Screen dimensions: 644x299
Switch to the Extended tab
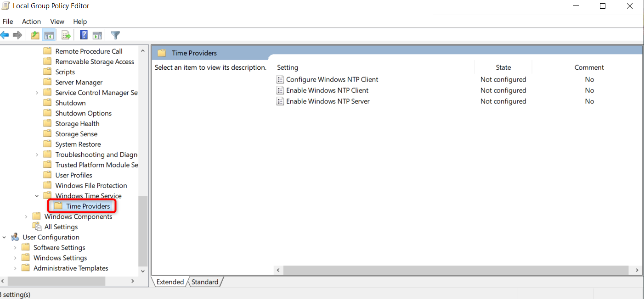[170, 282]
